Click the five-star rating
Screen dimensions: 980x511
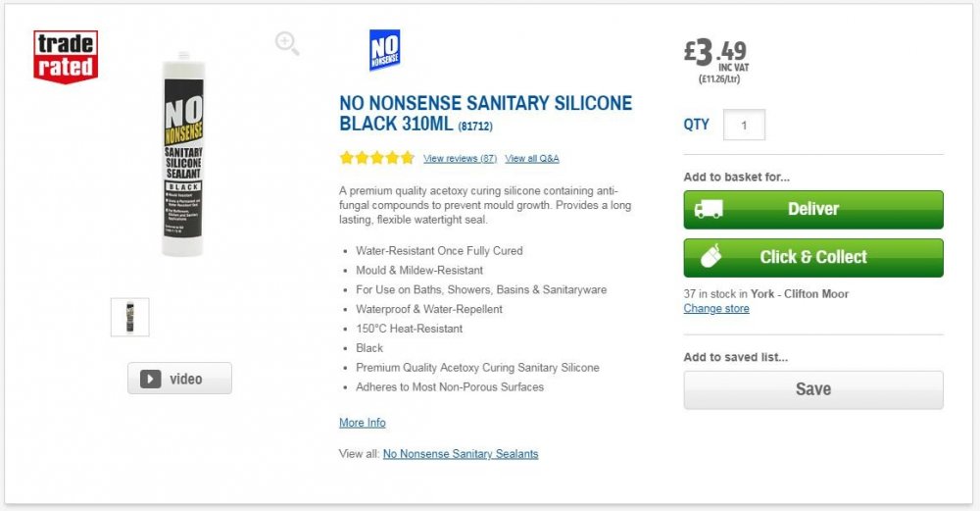377,158
